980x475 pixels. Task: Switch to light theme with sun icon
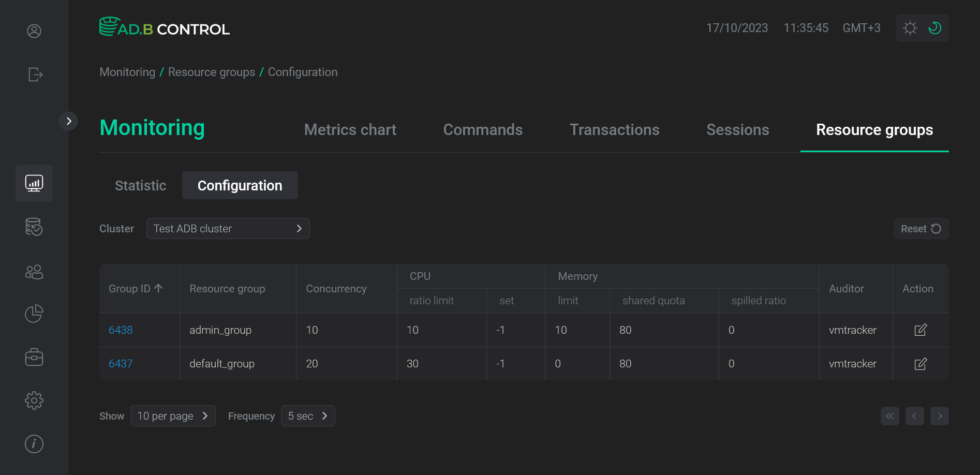click(910, 28)
